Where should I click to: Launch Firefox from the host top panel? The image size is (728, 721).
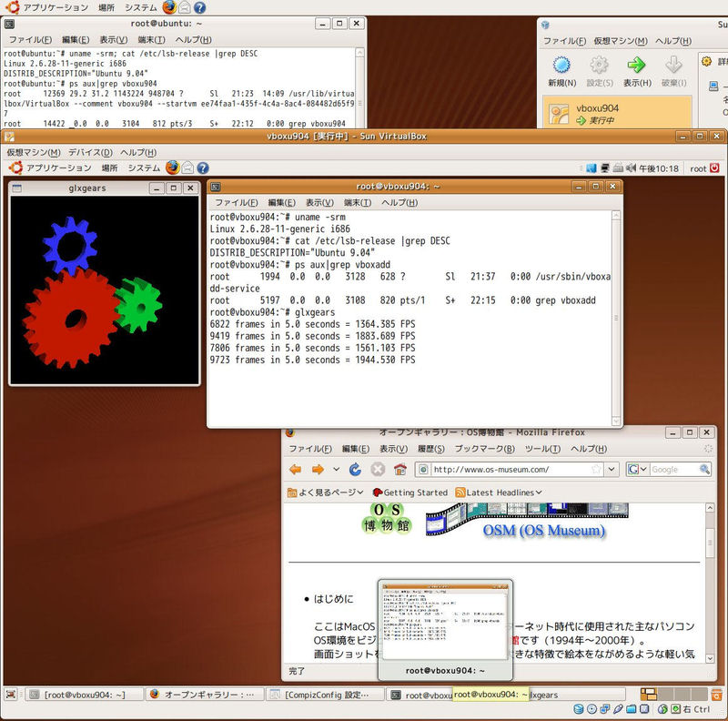(169, 7)
